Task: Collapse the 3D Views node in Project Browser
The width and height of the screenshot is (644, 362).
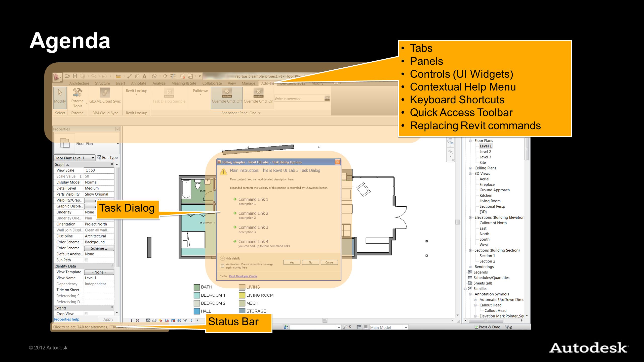Action: (x=470, y=173)
